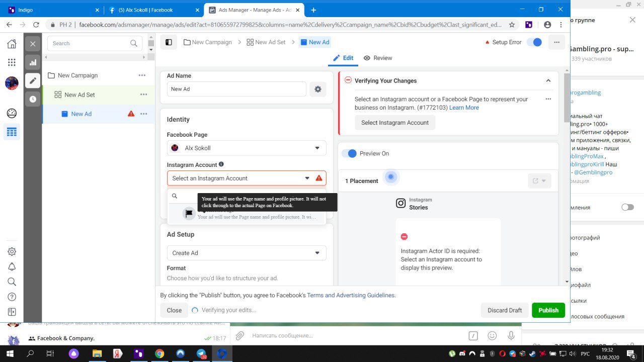Select New Ad Set in the tree
644x362 pixels.
click(x=79, y=95)
